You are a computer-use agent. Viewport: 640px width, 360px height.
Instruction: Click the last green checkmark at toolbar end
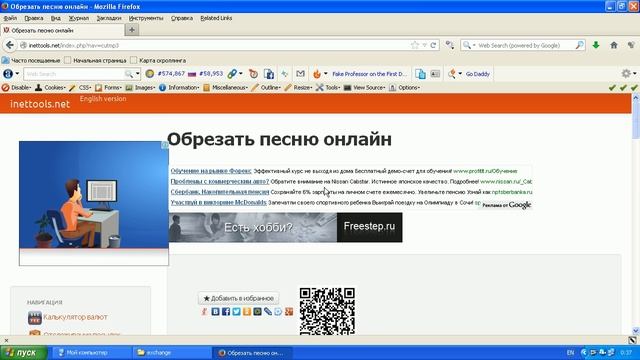(x=633, y=87)
